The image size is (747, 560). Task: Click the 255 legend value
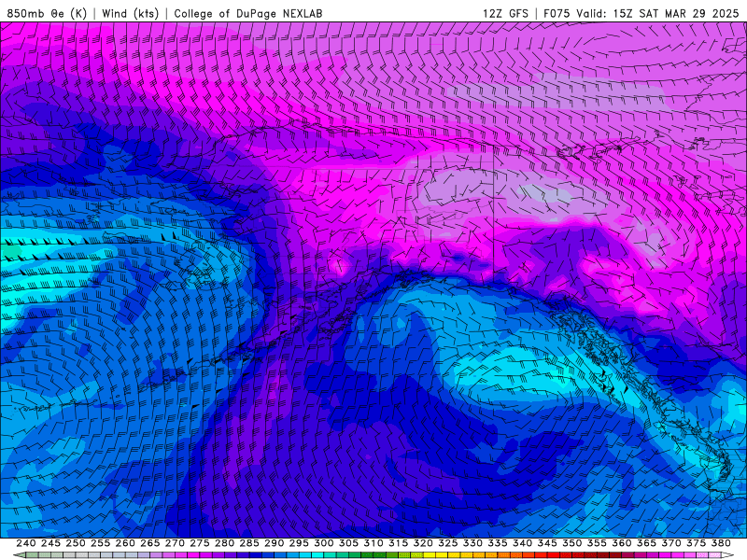(100, 543)
